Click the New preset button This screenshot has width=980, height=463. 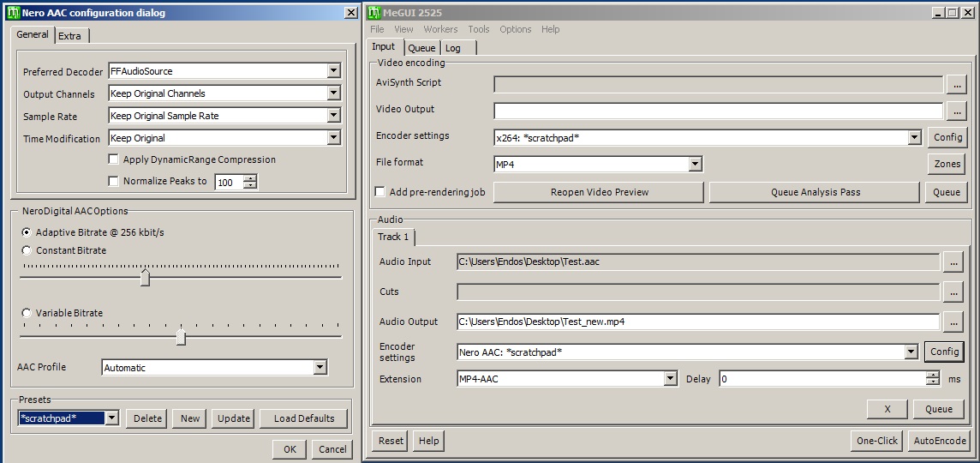[x=190, y=418]
